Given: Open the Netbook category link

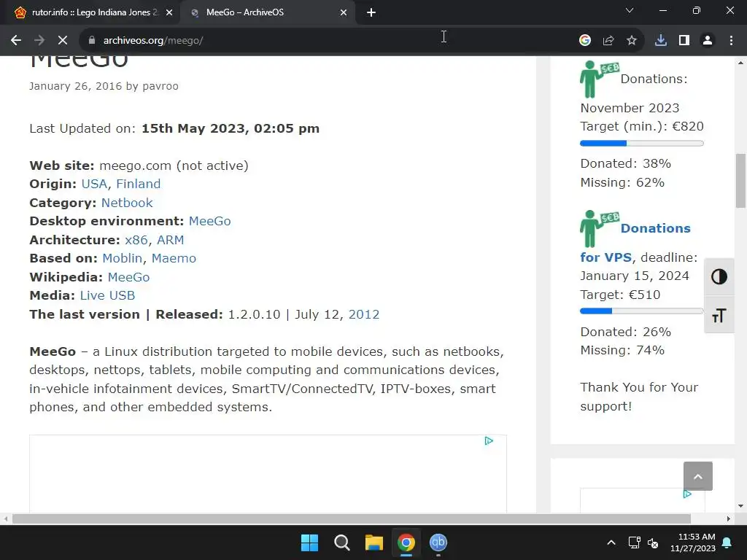Looking at the screenshot, I should pyautogui.click(x=127, y=203).
